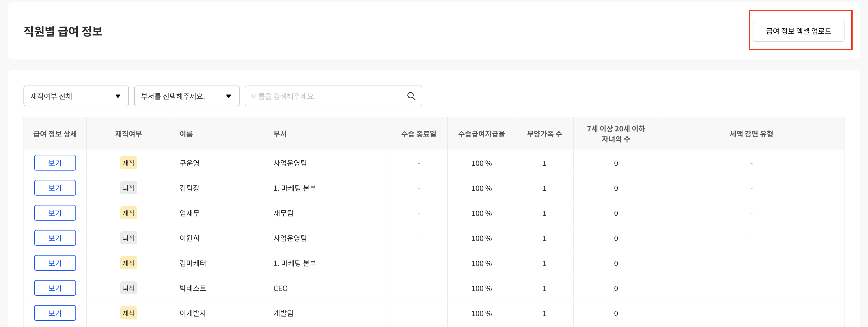868x327 pixels.
Task: Click the 수습 종료일 column header
Action: 419,134
